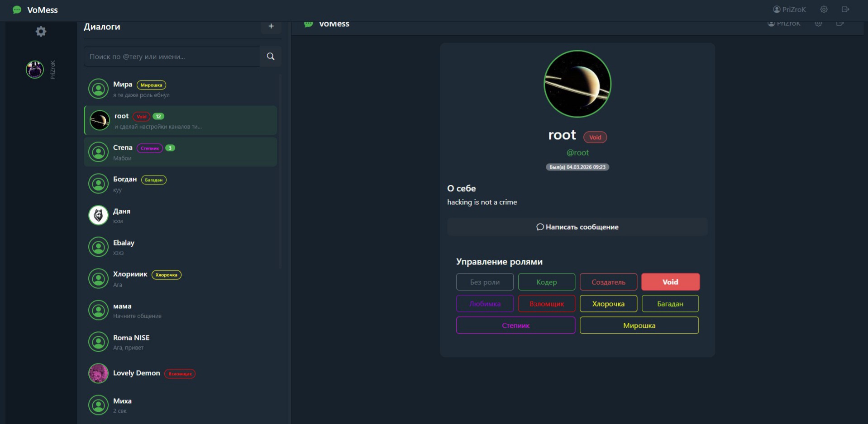Assign the Мирошка role
868x424 pixels.
[639, 325]
